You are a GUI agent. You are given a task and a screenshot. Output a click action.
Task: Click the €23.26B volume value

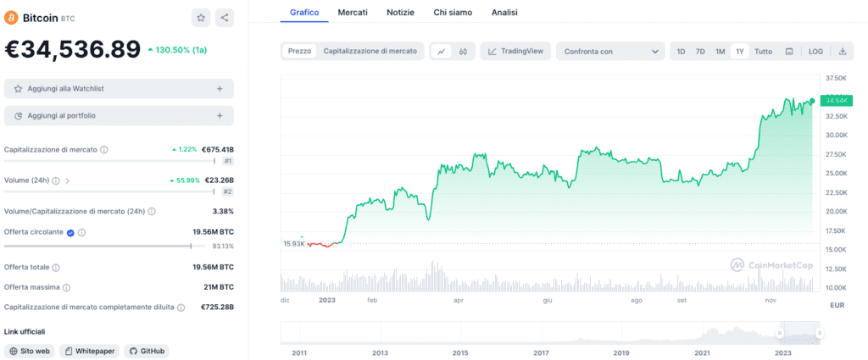[x=220, y=180]
